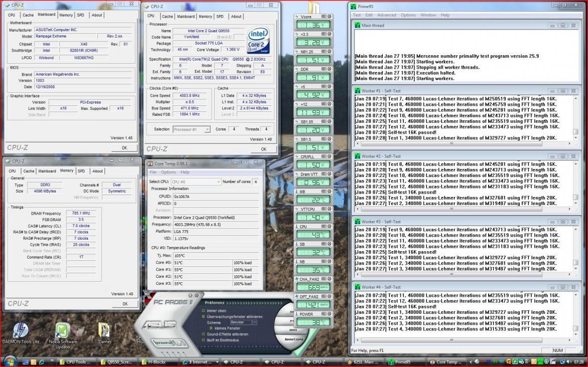Screen dimensions: 588x367
Task: Click the Windows Start orb
Action: (x=10, y=362)
